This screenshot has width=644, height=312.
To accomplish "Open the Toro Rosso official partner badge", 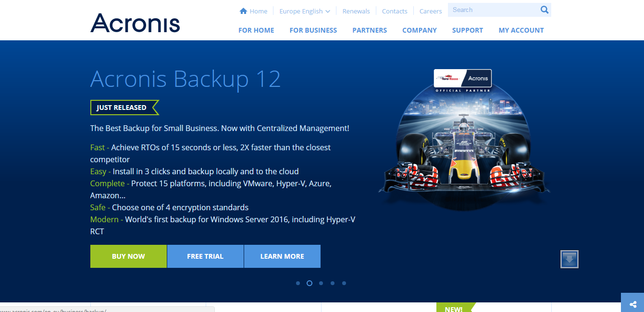I will (463, 81).
